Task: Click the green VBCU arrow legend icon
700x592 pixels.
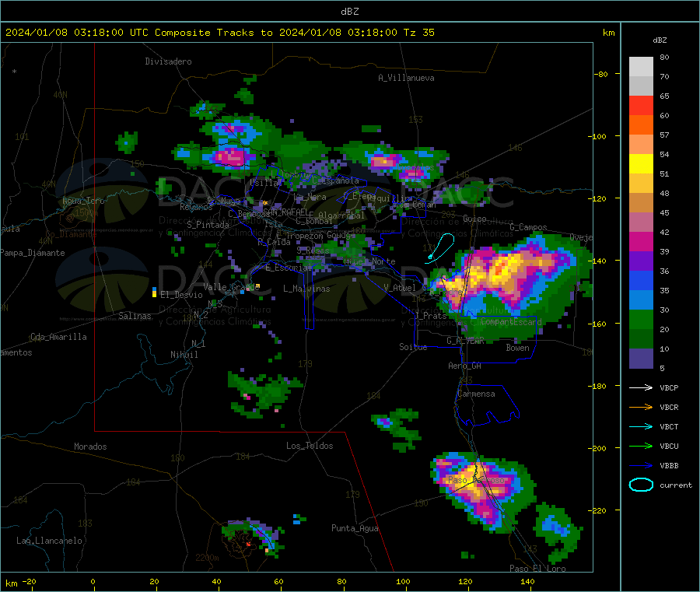Action: (641, 446)
